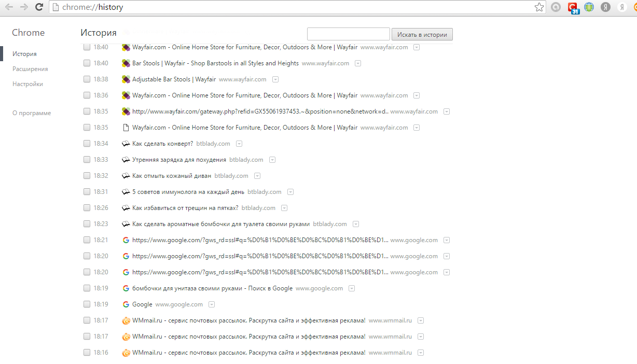The height and width of the screenshot is (364, 637).
Task: Open dropdown for Adjustable Bar Stools entry
Action: coord(275,79)
